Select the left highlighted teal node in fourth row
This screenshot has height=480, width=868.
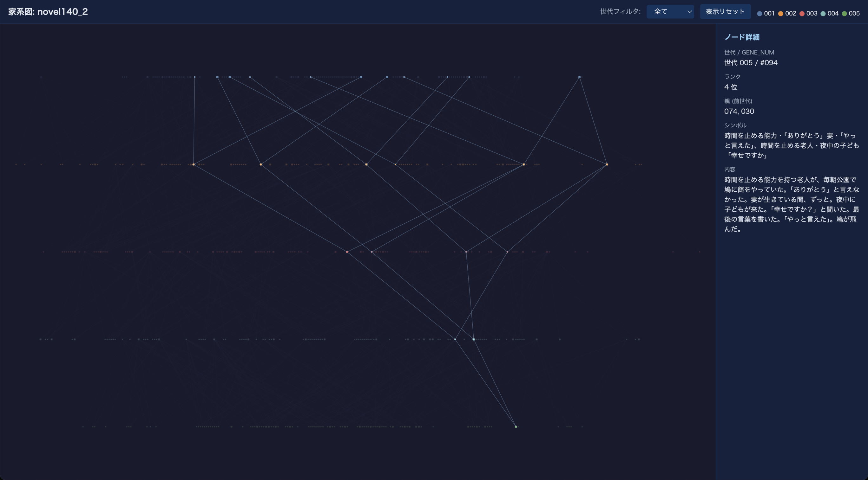[455, 339]
